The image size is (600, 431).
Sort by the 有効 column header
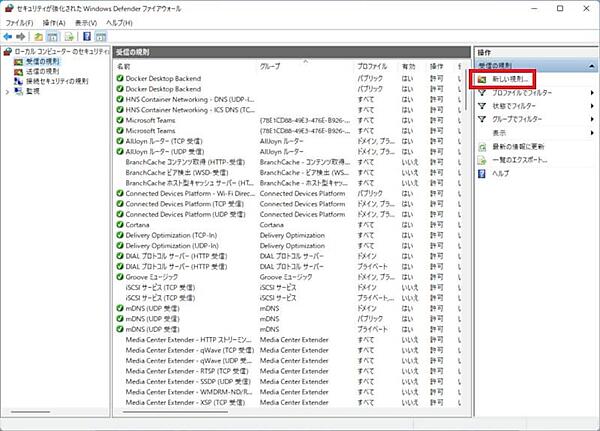tap(408, 66)
